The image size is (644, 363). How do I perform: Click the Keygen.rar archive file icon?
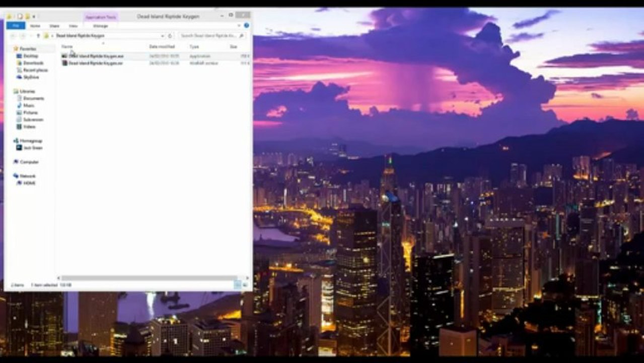(x=64, y=63)
